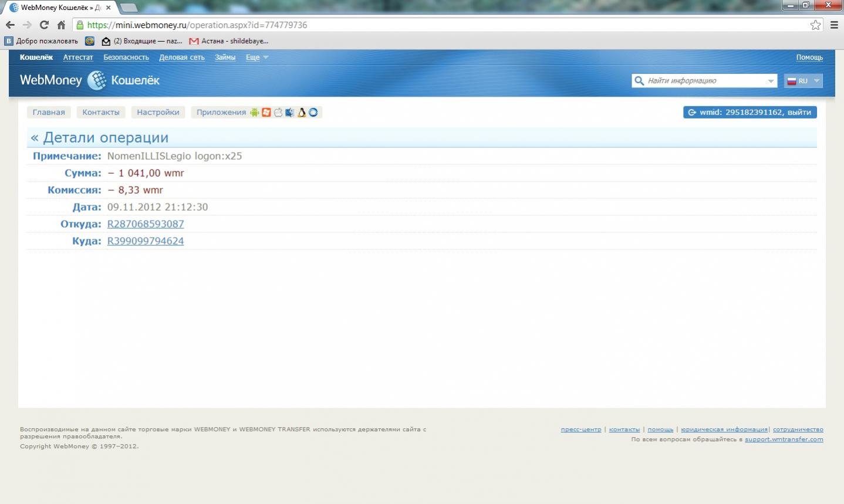Image resolution: width=844 pixels, height=504 pixels.
Task: Open source wallet R287068593087 link
Action: pos(146,224)
